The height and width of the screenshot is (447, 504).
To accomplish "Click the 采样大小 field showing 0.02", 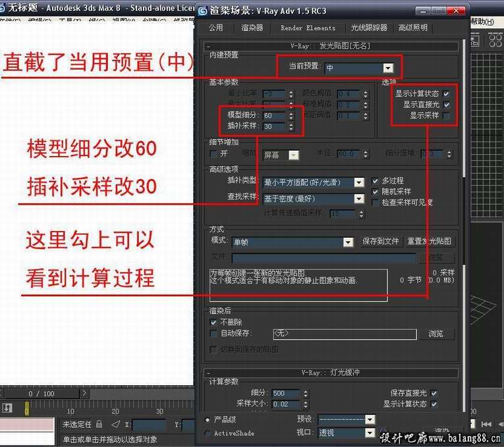I will click(x=286, y=404).
